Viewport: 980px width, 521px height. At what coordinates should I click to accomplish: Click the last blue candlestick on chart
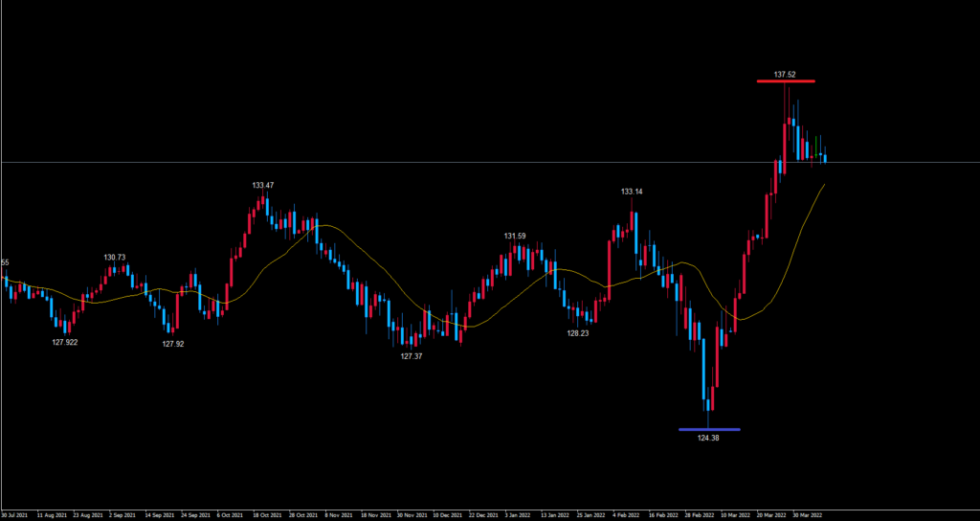825,156
